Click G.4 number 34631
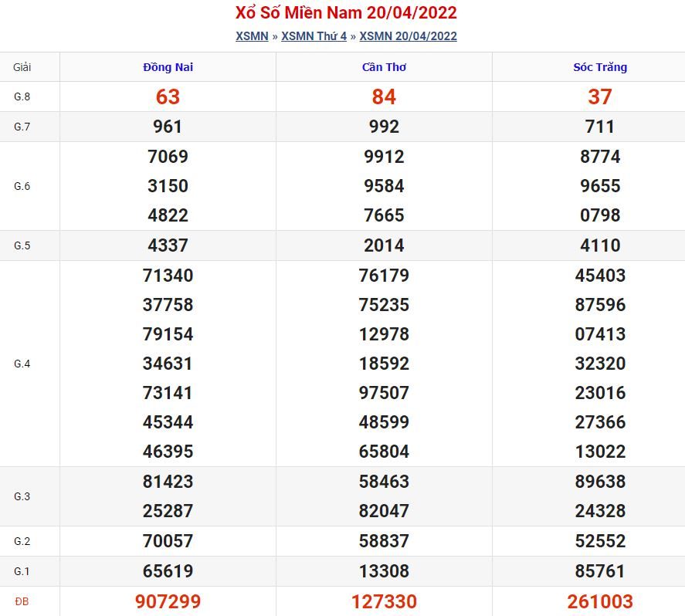Image resolution: width=685 pixels, height=616 pixels. pyautogui.click(x=168, y=364)
